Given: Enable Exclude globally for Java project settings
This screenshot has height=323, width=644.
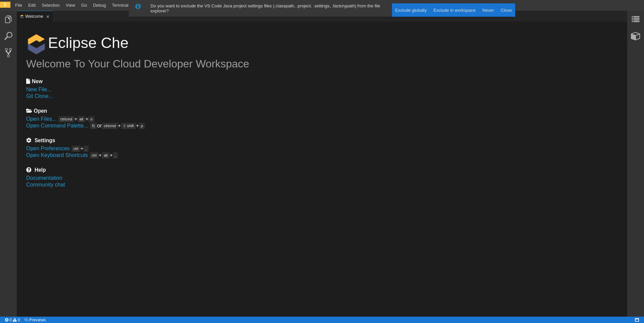Looking at the screenshot, I should click(411, 10).
